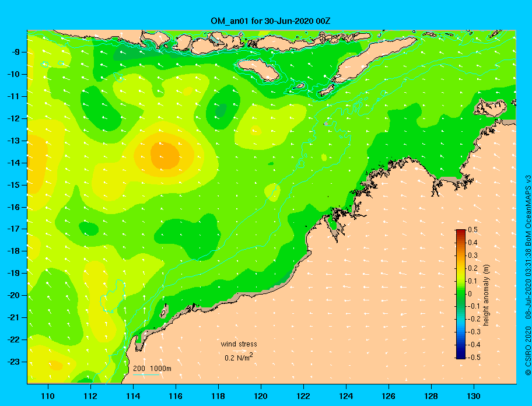Click the BoM OceanMAPS v3 vertical text
Screen dimensions: 532x406
pos(528,211)
